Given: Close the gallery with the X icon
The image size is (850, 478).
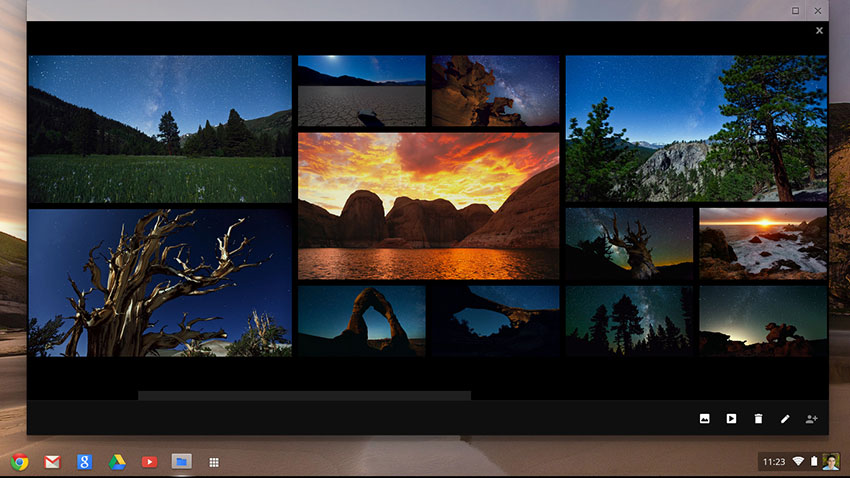Looking at the screenshot, I should pyautogui.click(x=819, y=31).
